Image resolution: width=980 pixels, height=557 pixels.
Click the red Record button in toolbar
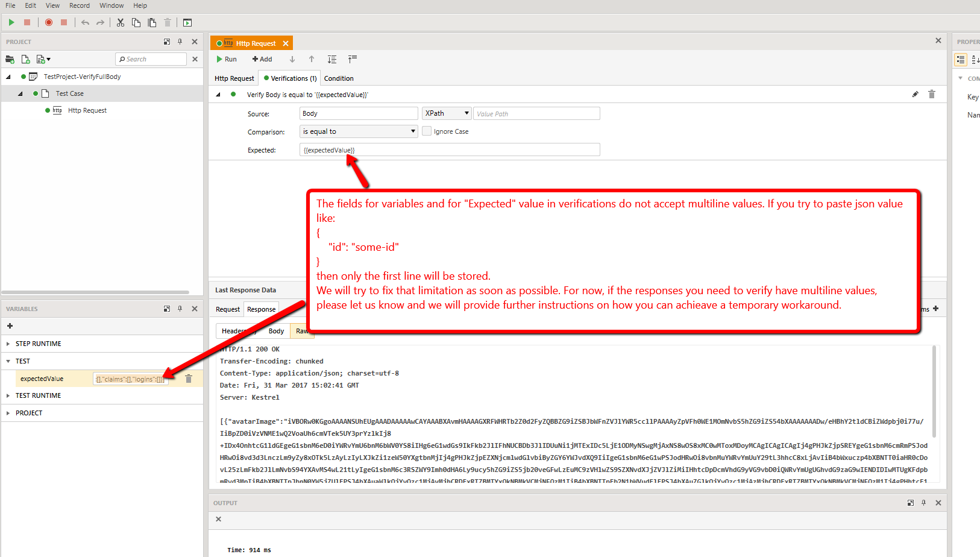click(49, 22)
